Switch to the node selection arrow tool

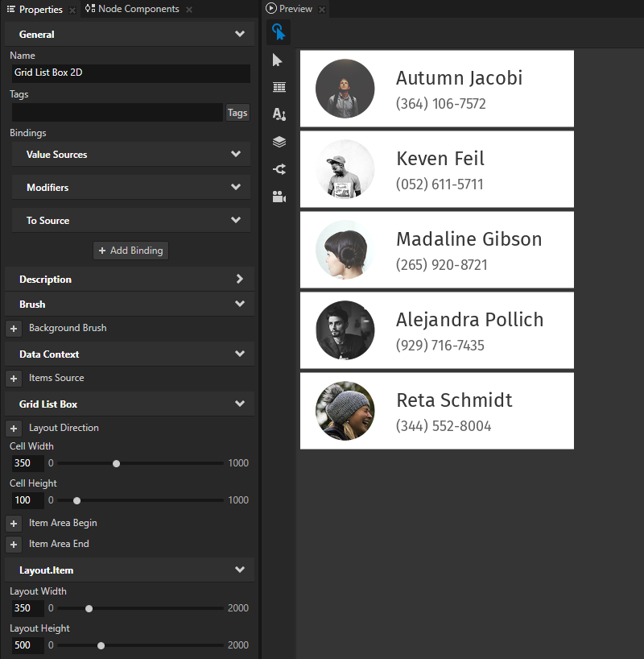[x=279, y=60]
